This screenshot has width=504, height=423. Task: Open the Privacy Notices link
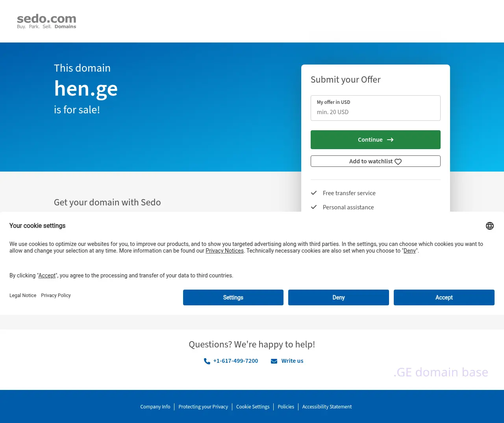coord(224,251)
